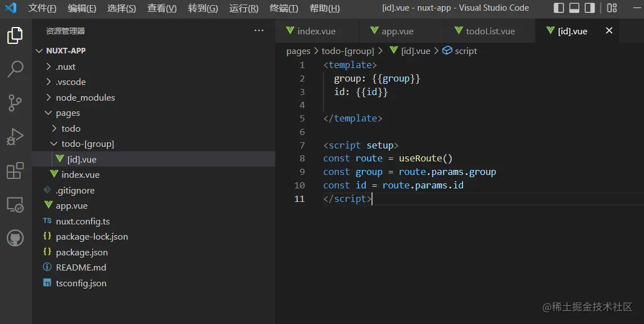The height and width of the screenshot is (324, 644).
Task: Collapse the todo-[group] folder
Action: [153, 144]
